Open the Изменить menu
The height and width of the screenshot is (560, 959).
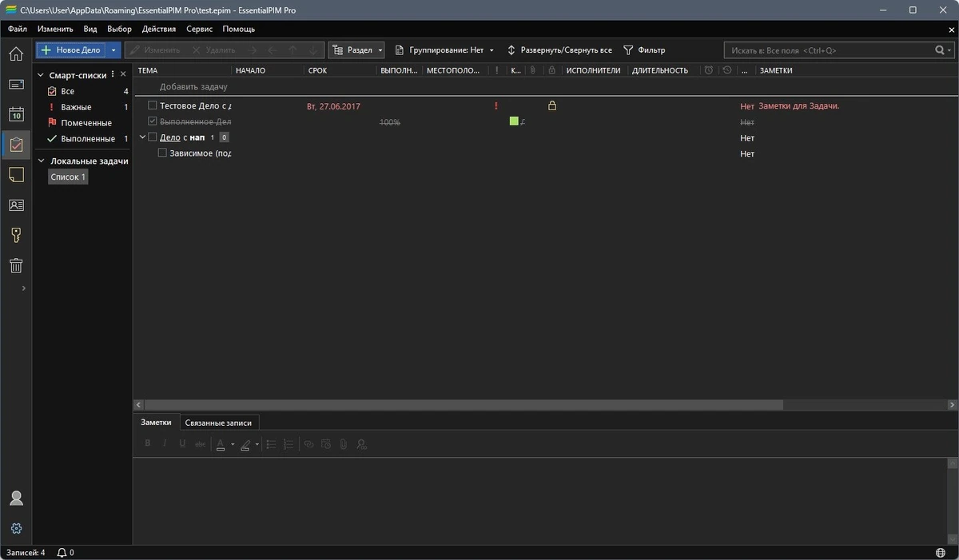tap(55, 29)
